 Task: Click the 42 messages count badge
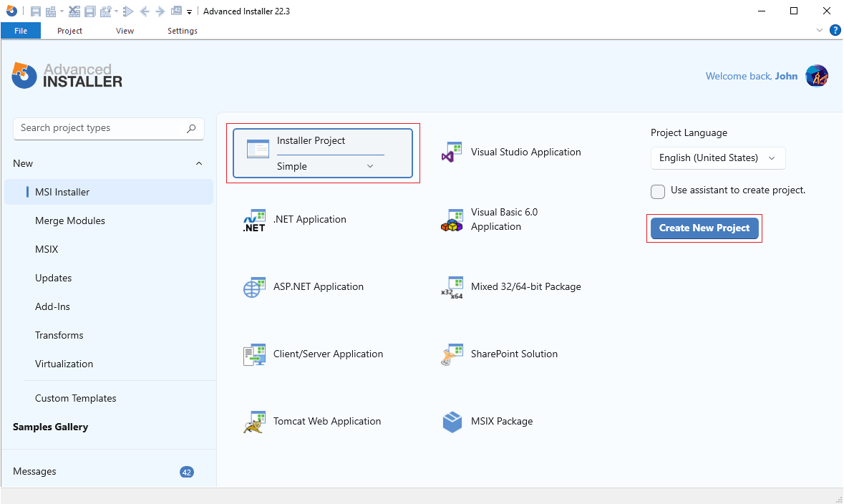click(187, 472)
